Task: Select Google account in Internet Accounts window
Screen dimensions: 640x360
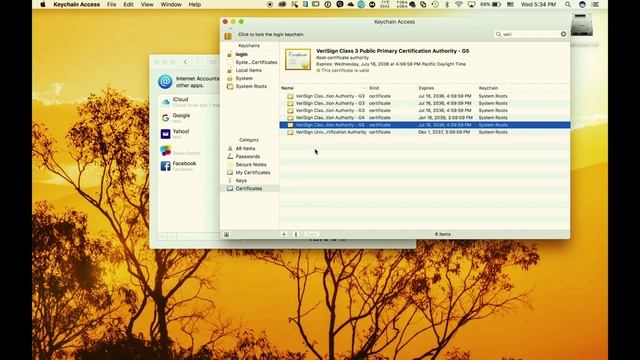Action: (x=189, y=118)
